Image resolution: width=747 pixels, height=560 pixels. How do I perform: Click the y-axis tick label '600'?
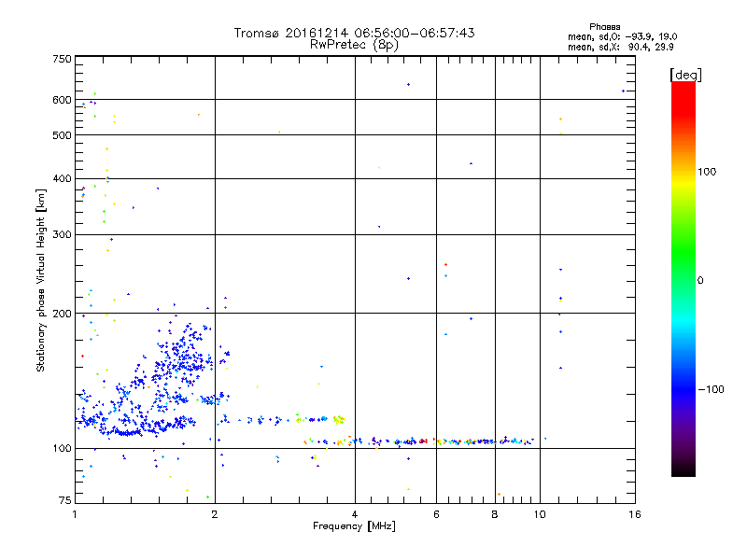[62, 100]
